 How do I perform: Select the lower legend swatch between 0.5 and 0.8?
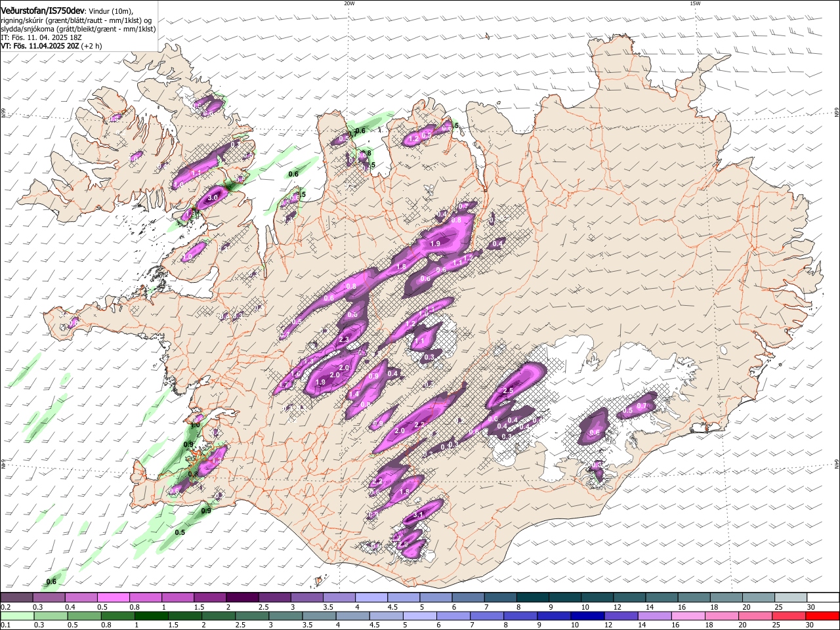click(83, 616)
